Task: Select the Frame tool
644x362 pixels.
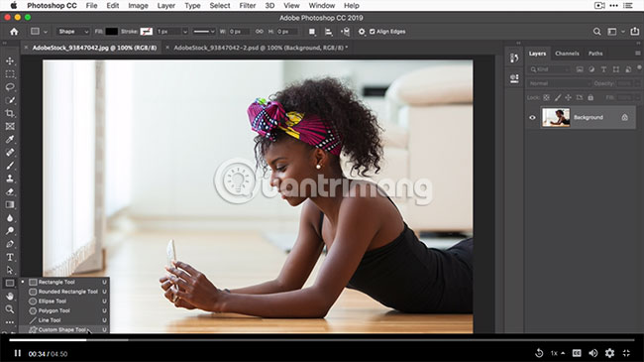Action: [x=10, y=126]
